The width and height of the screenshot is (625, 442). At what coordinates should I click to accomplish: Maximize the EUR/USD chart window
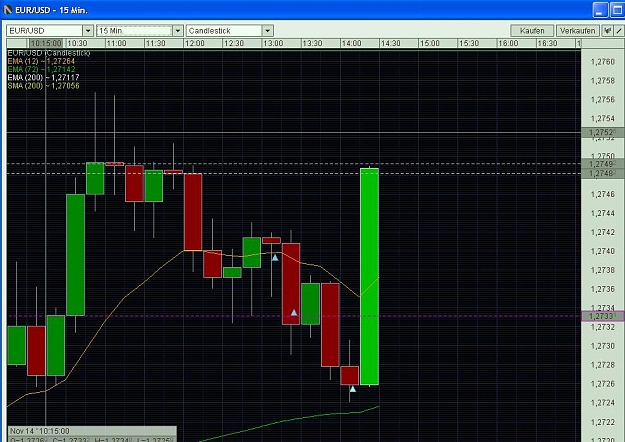pos(617,10)
